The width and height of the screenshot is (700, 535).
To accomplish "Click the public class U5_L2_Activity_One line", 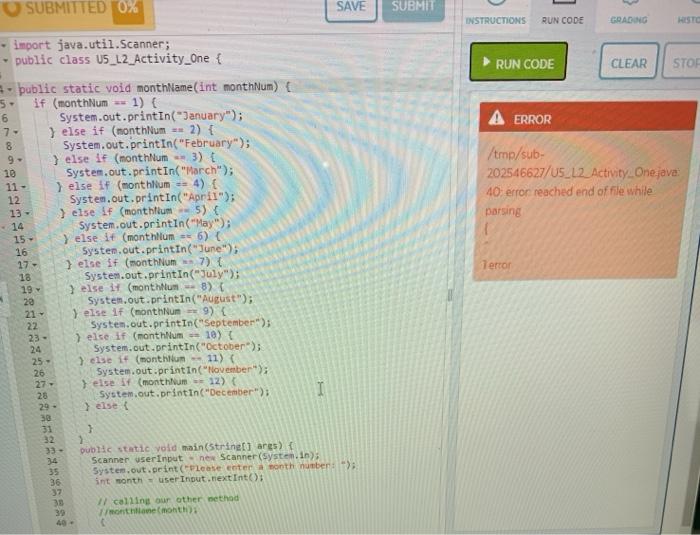I will pyautogui.click(x=118, y=59).
